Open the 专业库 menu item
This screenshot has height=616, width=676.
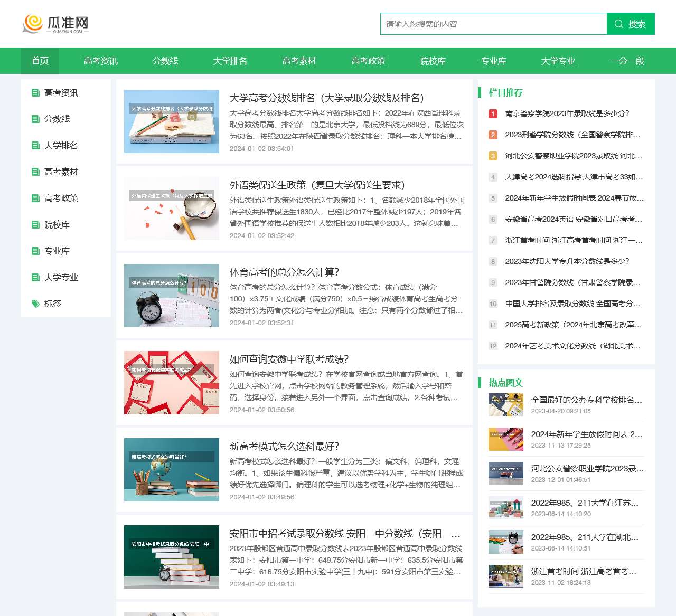[493, 61]
